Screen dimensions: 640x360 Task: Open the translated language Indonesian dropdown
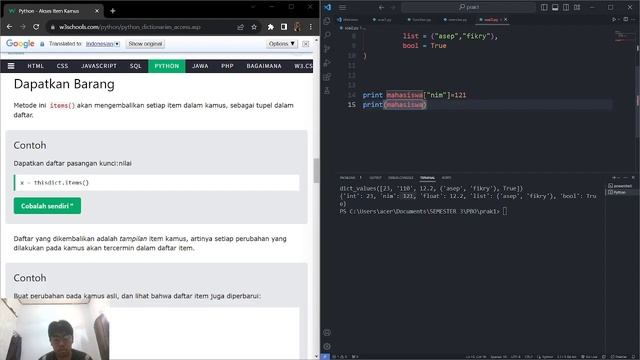tap(102, 44)
